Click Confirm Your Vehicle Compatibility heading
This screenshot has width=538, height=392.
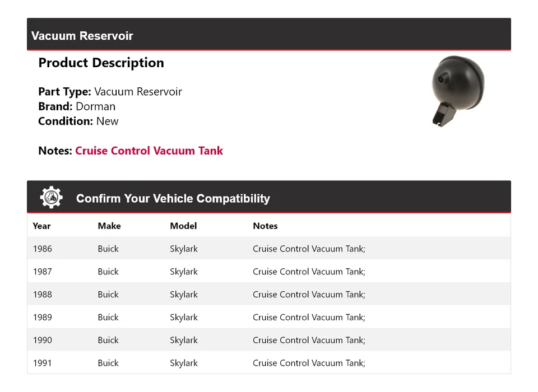(173, 198)
